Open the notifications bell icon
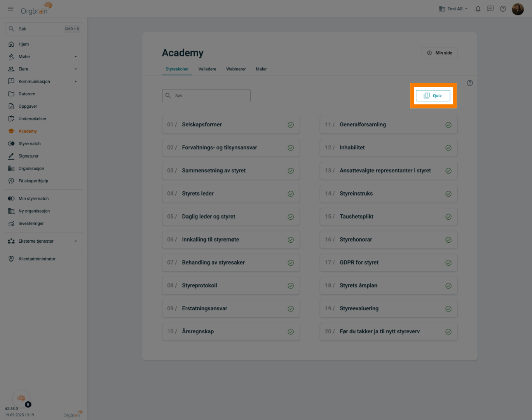The width and height of the screenshot is (532, 420). (478, 9)
